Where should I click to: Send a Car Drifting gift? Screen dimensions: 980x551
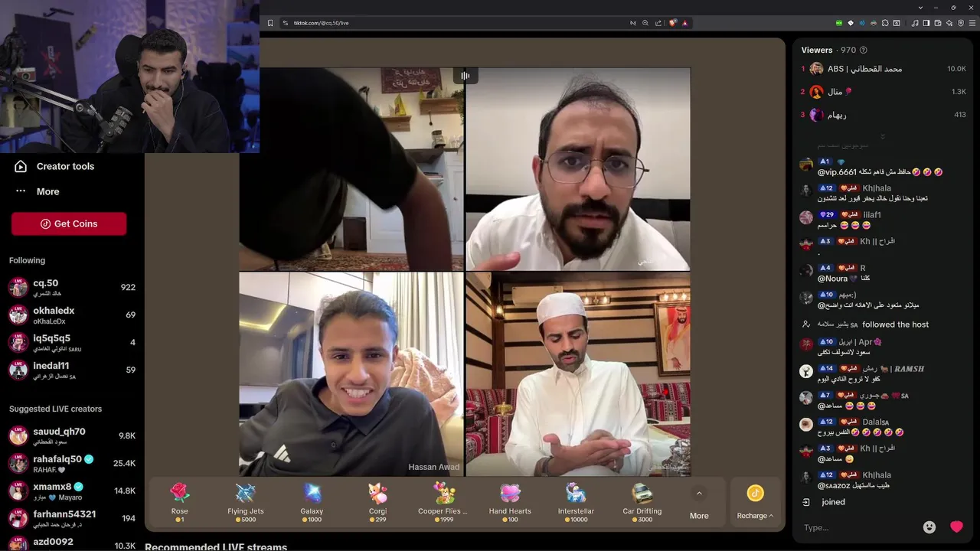point(642,502)
